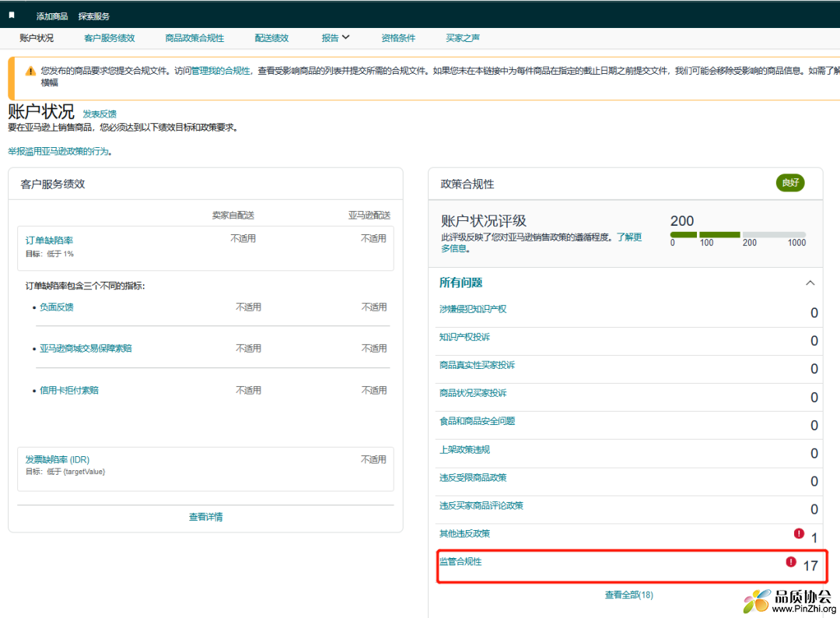Open 食品和商品安全问题 link
The width and height of the screenshot is (840, 618).
point(477,421)
